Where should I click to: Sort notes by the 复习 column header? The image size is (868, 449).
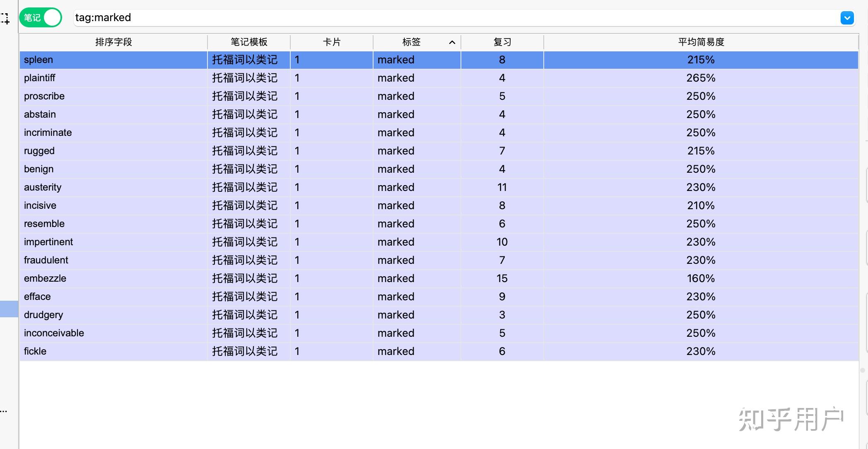click(x=501, y=42)
